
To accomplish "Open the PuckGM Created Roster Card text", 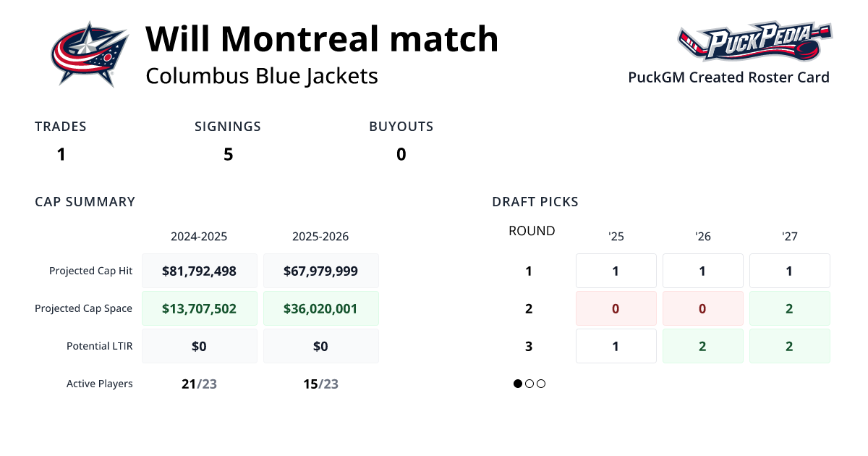I will coord(728,77).
